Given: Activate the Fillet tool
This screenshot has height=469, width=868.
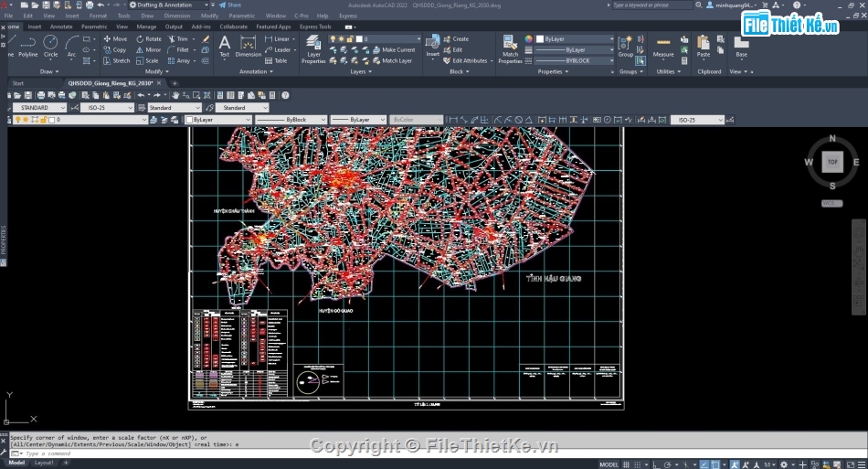Looking at the screenshot, I should click(178, 50).
